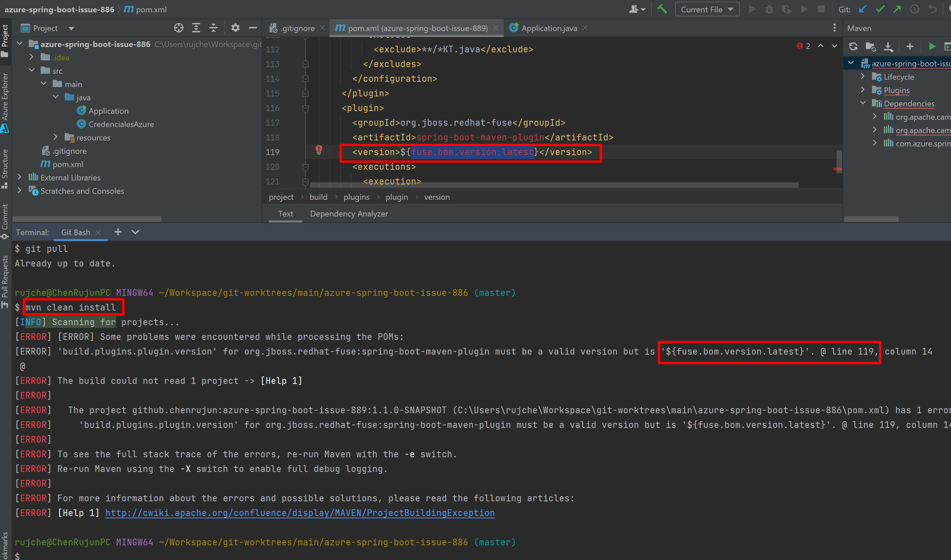Open the ProjectBuildingException help link
The width and height of the screenshot is (951, 560).
[300, 513]
